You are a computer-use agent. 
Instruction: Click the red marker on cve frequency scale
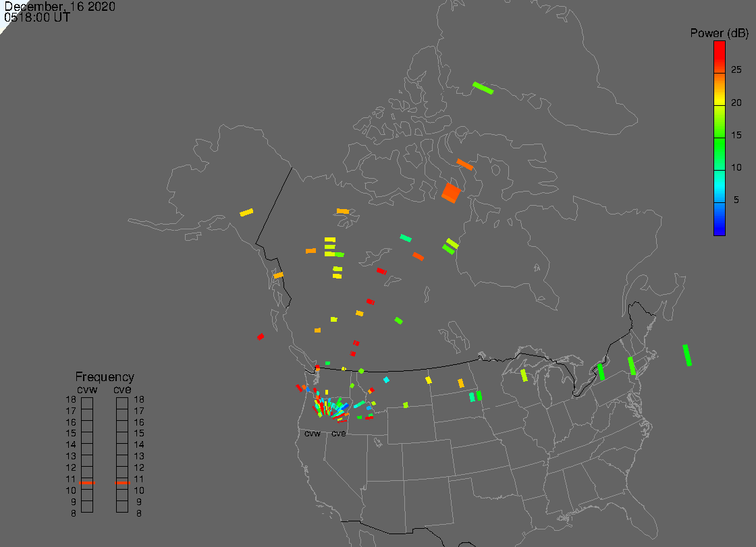[x=122, y=483]
